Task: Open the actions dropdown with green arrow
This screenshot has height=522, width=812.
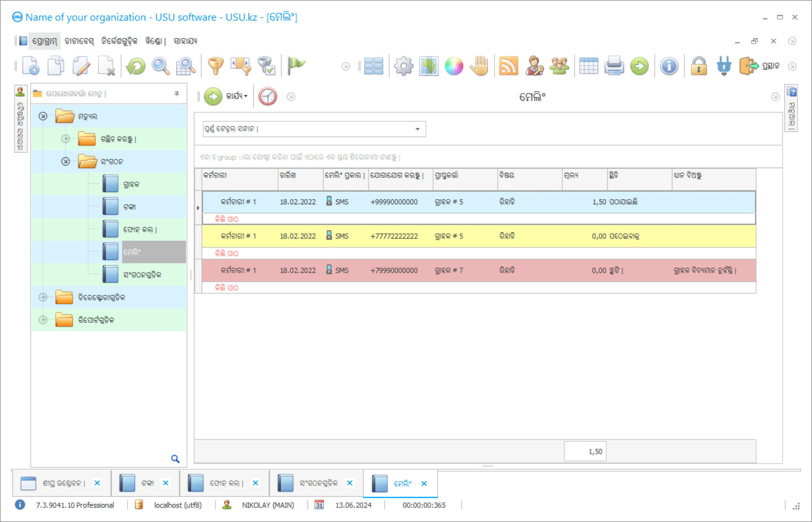Action: [x=226, y=96]
